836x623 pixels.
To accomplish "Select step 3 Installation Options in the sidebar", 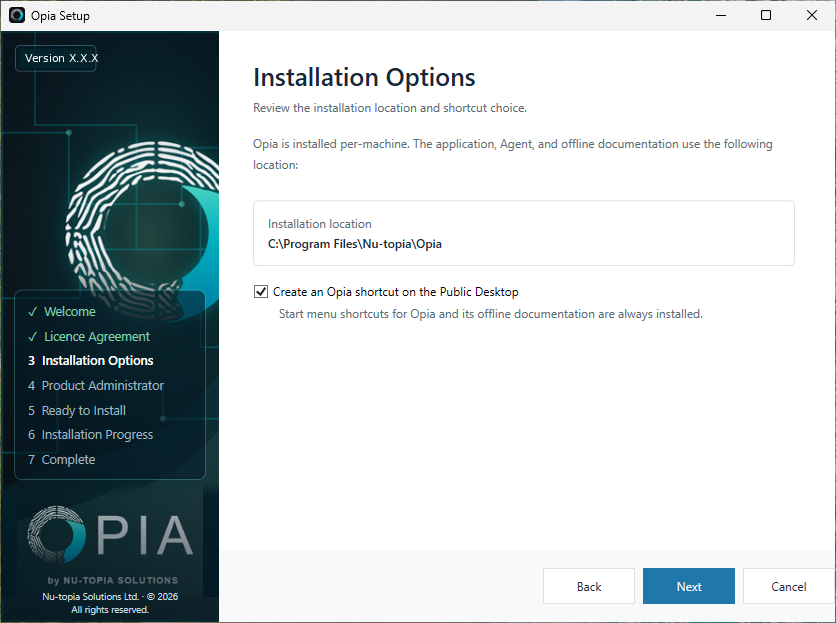I will 91,361.
